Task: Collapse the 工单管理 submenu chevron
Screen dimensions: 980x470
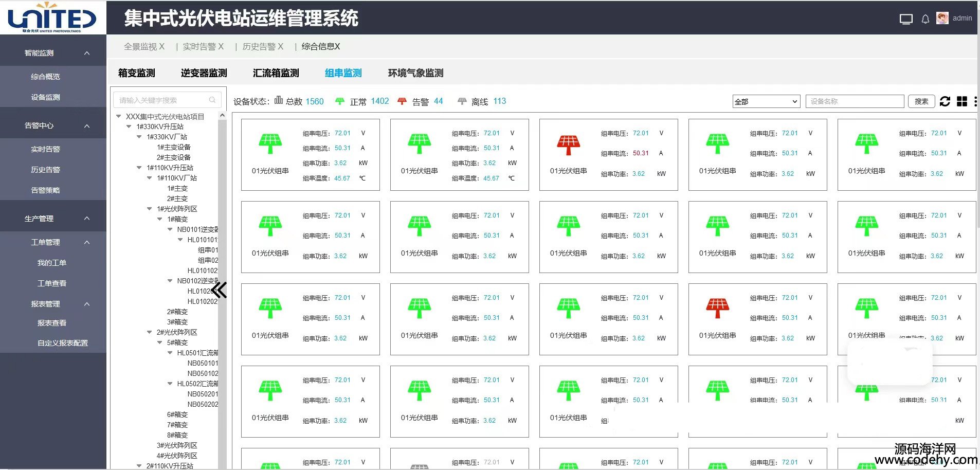Action: pos(87,242)
